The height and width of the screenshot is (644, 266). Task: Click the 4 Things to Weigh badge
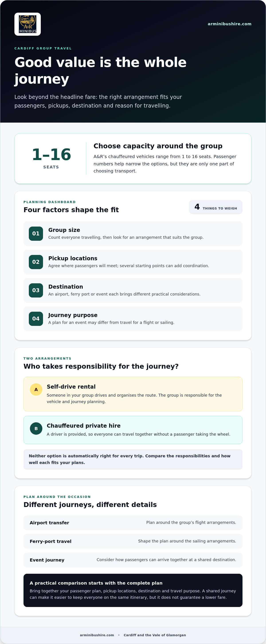click(x=216, y=207)
